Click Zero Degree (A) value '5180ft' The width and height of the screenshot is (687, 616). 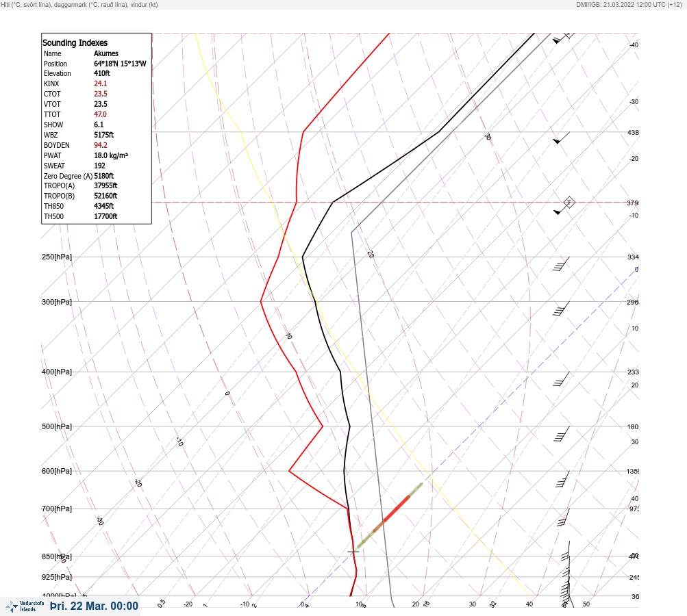[104, 176]
